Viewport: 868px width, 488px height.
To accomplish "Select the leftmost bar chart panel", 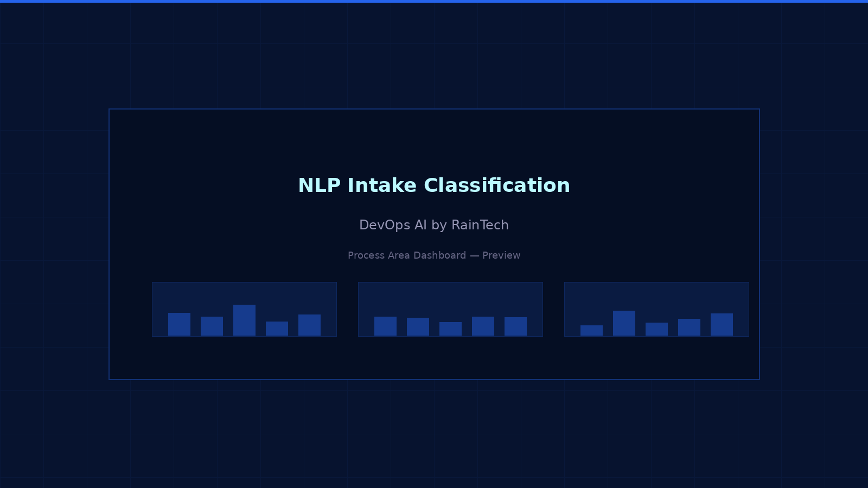I will click(244, 309).
